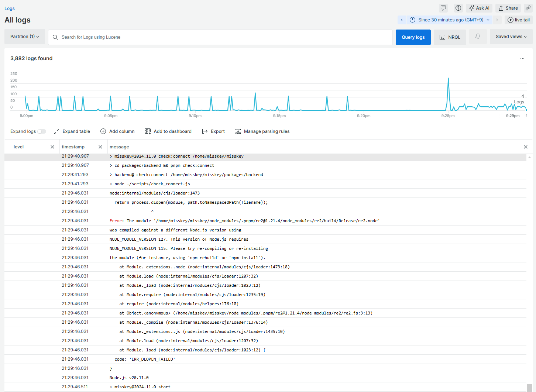Screen dimensions: 536x392
Task: Open help via the question mark icon
Action: click(458, 8)
